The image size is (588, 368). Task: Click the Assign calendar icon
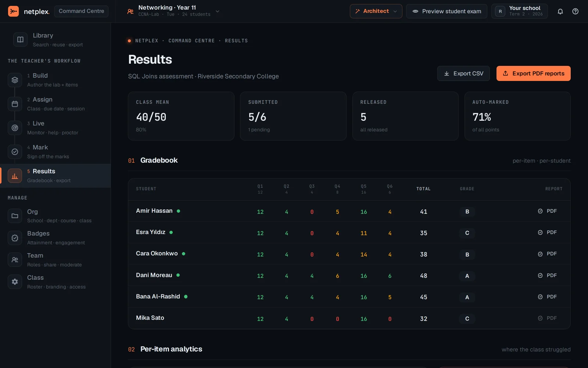[x=15, y=104]
